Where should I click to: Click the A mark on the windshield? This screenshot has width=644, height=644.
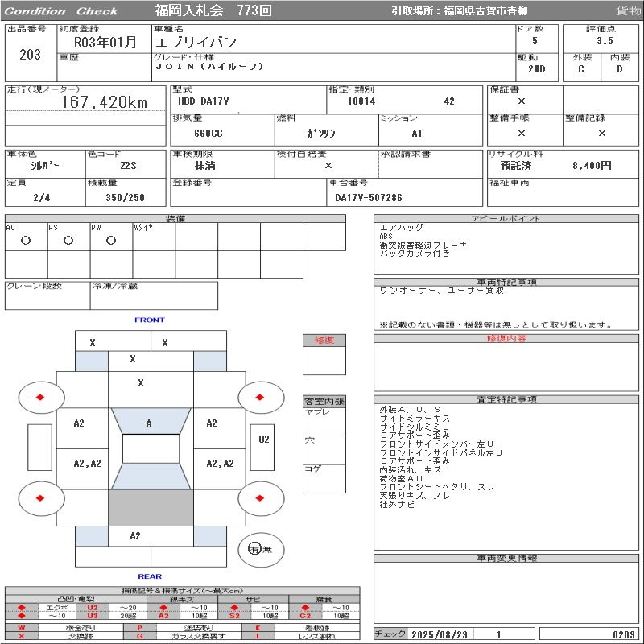tap(149, 423)
